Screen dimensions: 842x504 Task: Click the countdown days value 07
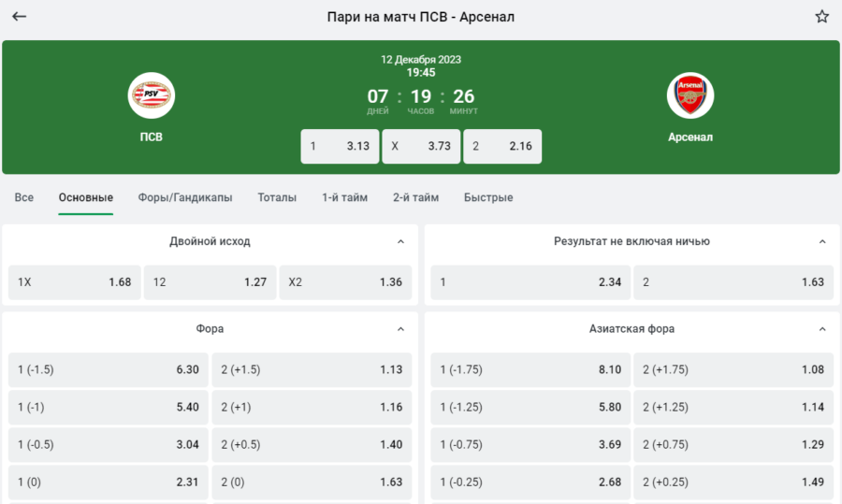pyautogui.click(x=378, y=96)
